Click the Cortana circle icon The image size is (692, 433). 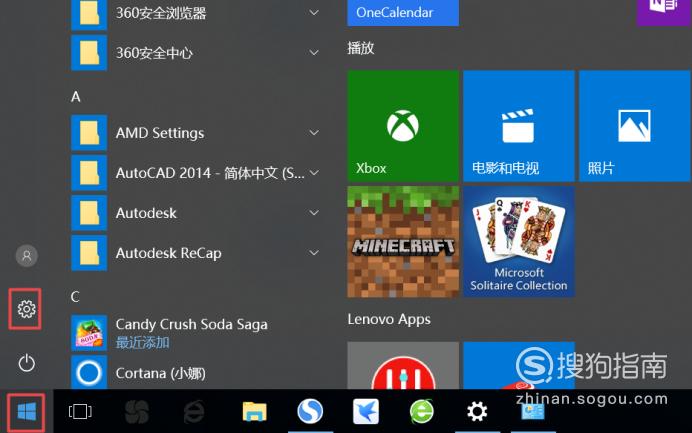click(x=89, y=373)
